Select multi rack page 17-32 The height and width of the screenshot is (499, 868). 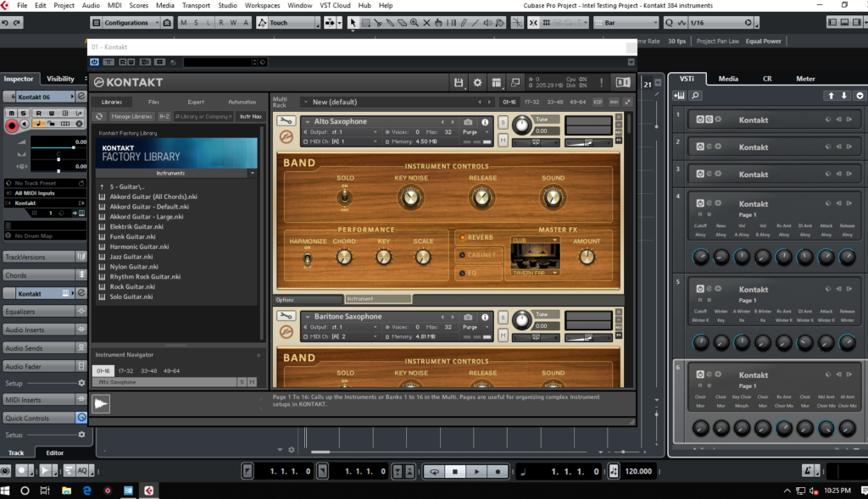tap(532, 103)
